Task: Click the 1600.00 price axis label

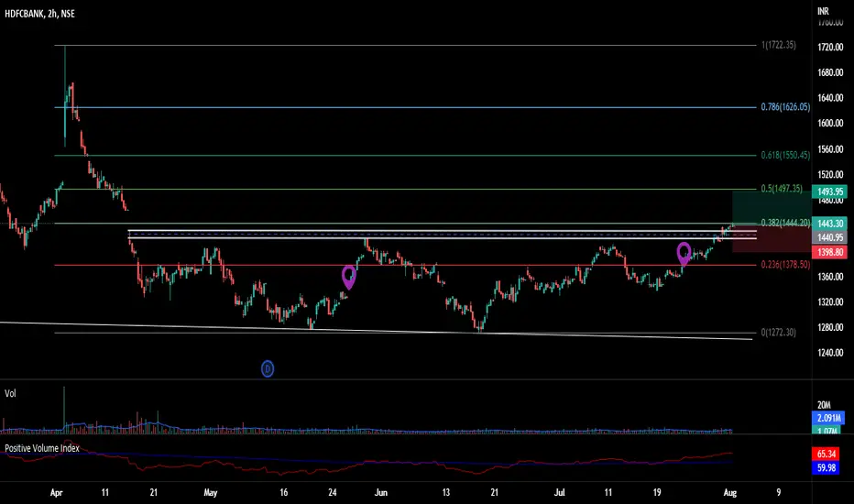Action: click(830, 123)
